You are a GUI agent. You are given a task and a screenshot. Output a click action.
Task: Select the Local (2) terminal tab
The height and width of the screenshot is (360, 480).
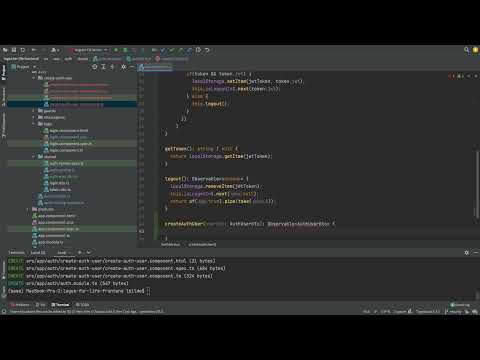pos(38,253)
